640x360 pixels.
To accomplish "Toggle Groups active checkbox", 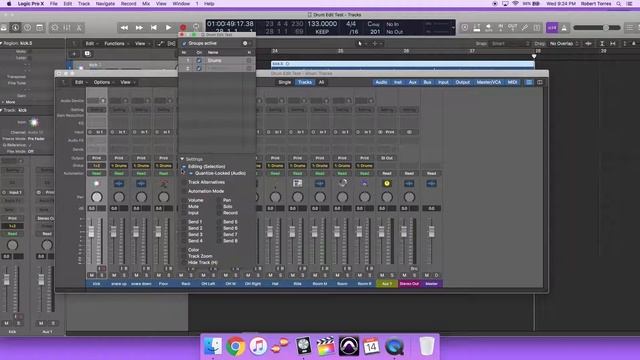I will coord(184,43).
